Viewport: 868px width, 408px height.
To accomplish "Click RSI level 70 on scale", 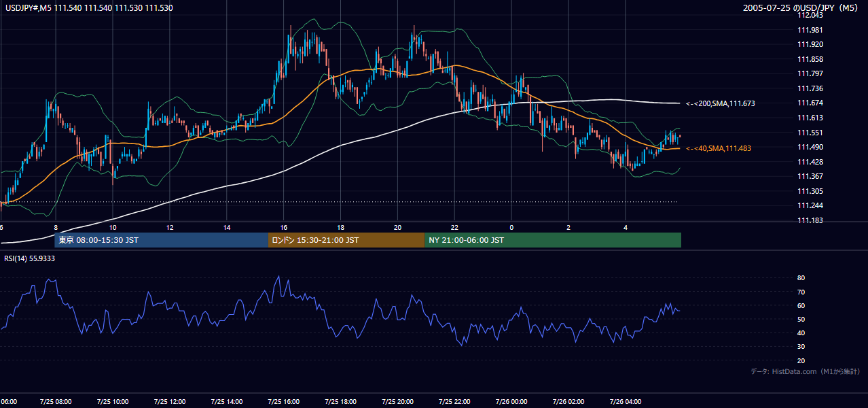I will (x=801, y=292).
